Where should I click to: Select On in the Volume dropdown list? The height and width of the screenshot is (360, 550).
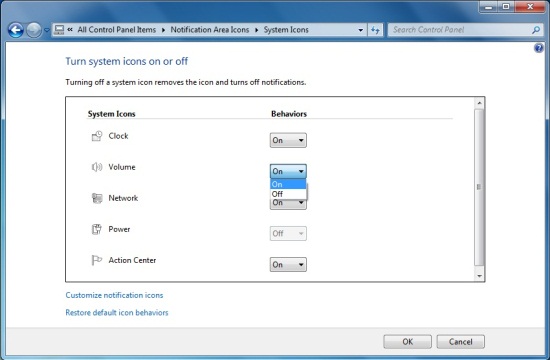(x=288, y=184)
